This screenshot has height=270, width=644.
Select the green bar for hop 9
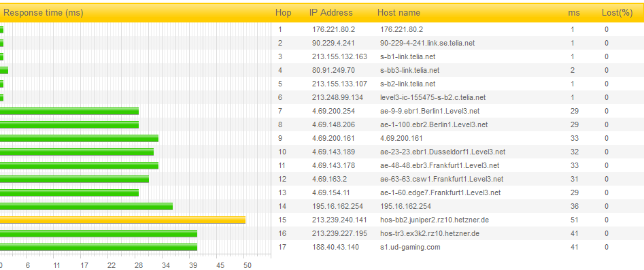click(x=80, y=139)
